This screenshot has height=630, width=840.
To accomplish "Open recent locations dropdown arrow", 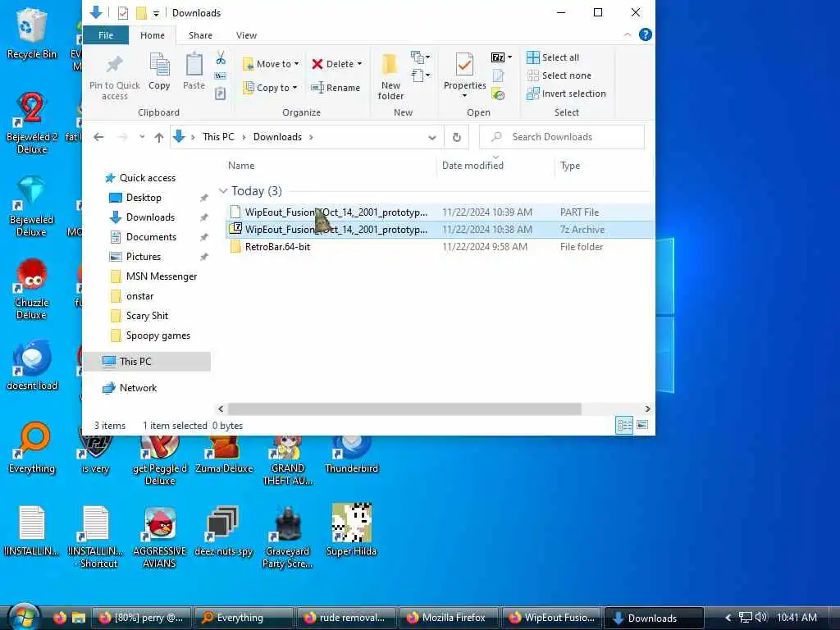I will (142, 137).
